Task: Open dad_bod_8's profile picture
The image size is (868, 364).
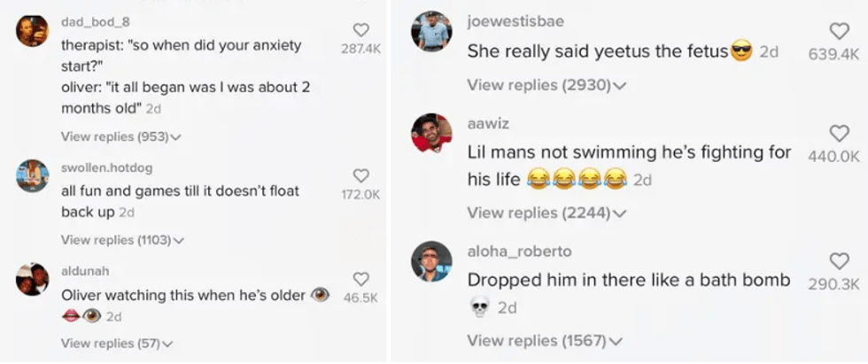Action: click(x=33, y=31)
